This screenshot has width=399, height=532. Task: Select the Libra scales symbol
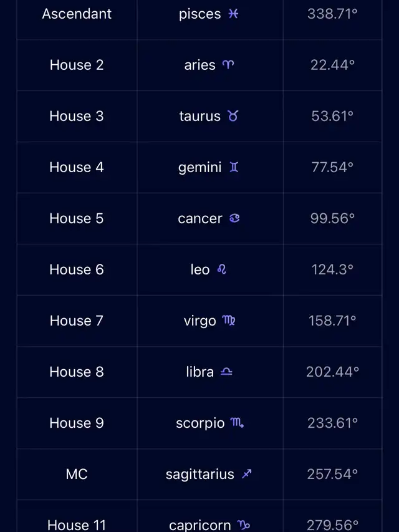pos(226,372)
